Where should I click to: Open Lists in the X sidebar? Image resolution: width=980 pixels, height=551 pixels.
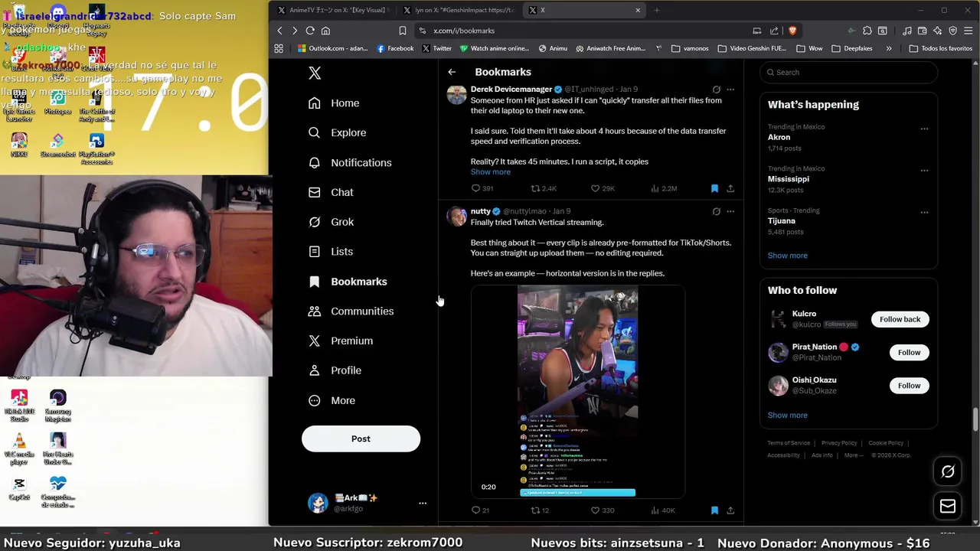pos(331,252)
